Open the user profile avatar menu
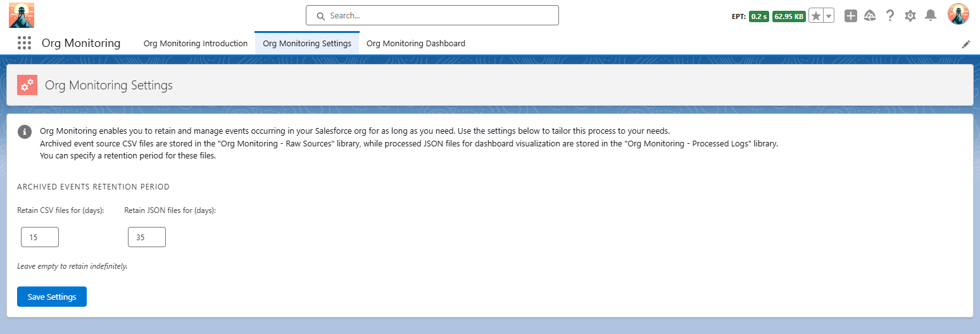 (958, 14)
